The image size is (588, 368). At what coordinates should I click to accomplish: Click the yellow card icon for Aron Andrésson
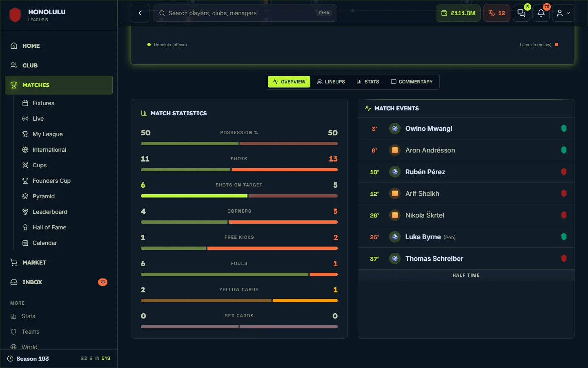pos(395,150)
